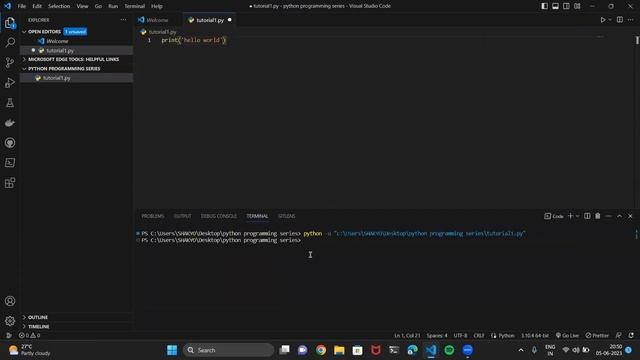Open Run and Debug view
This screenshot has height=360, width=640.
(10, 82)
